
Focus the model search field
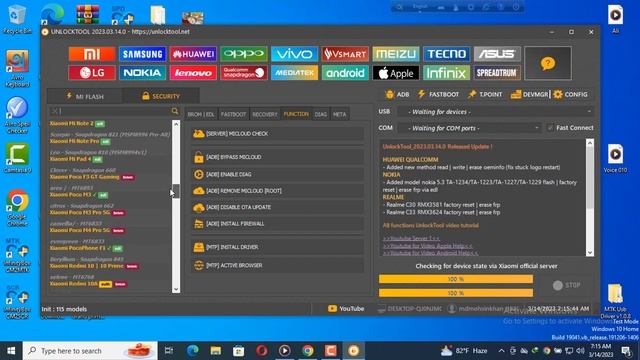click(115, 111)
